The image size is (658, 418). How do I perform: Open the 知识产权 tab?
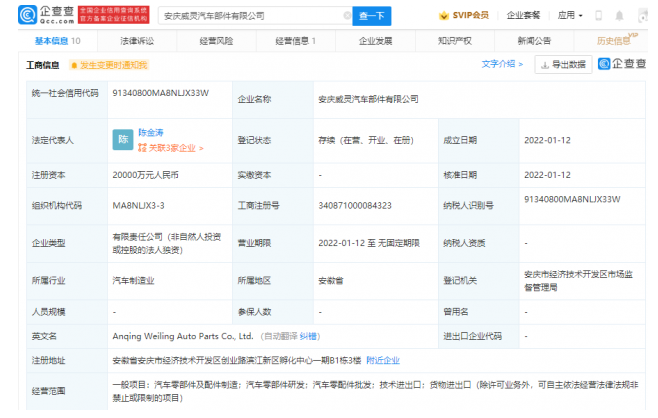pos(454,41)
